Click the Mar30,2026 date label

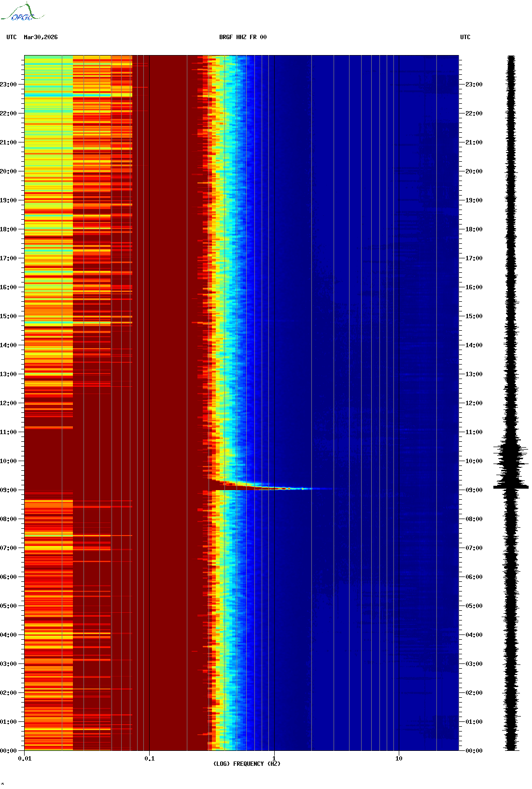[x=41, y=37]
